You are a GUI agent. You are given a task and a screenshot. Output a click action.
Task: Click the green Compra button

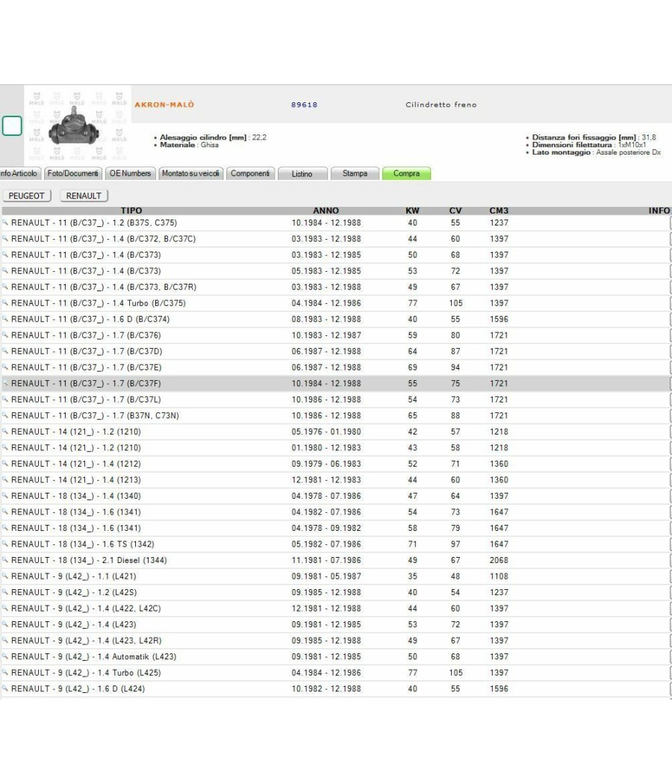406,173
